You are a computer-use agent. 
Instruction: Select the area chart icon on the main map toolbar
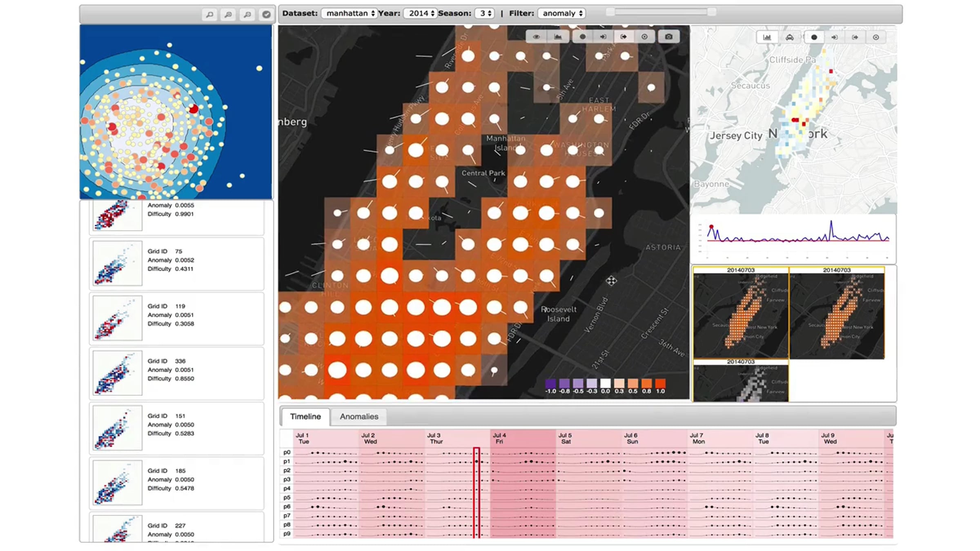click(558, 37)
